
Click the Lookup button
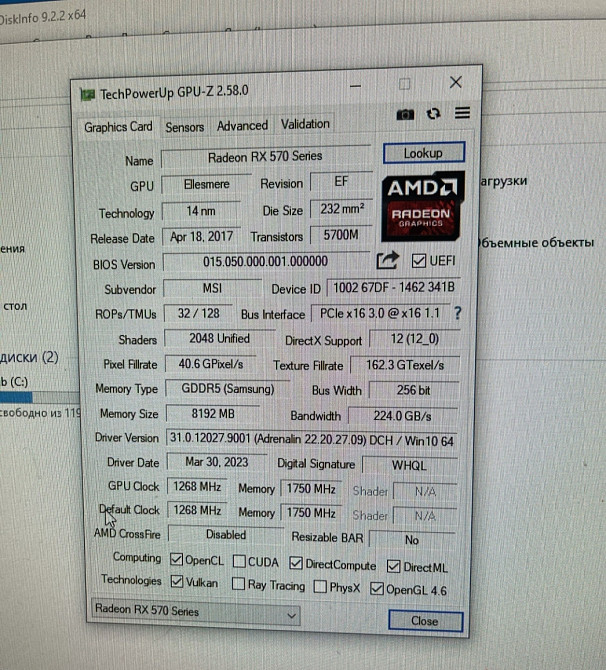(424, 153)
